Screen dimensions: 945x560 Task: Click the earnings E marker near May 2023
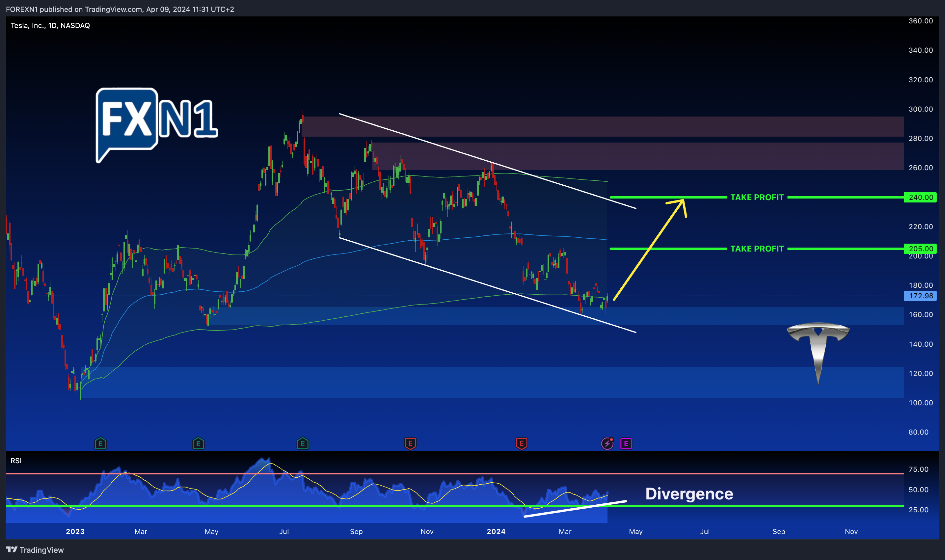[198, 443]
